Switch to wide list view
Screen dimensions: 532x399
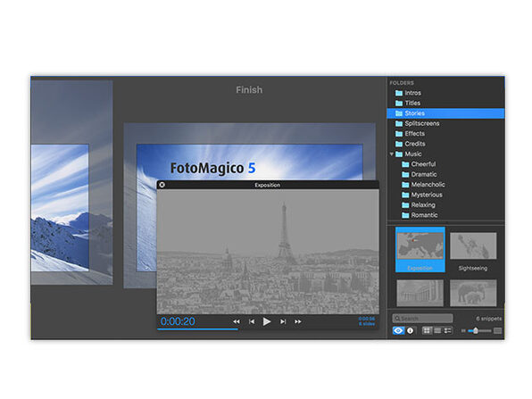437,330
